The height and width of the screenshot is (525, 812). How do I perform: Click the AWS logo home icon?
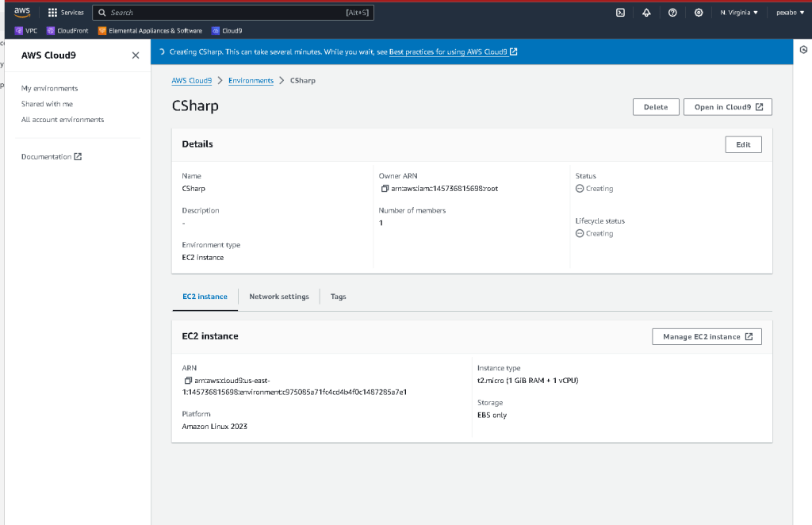[x=22, y=12]
